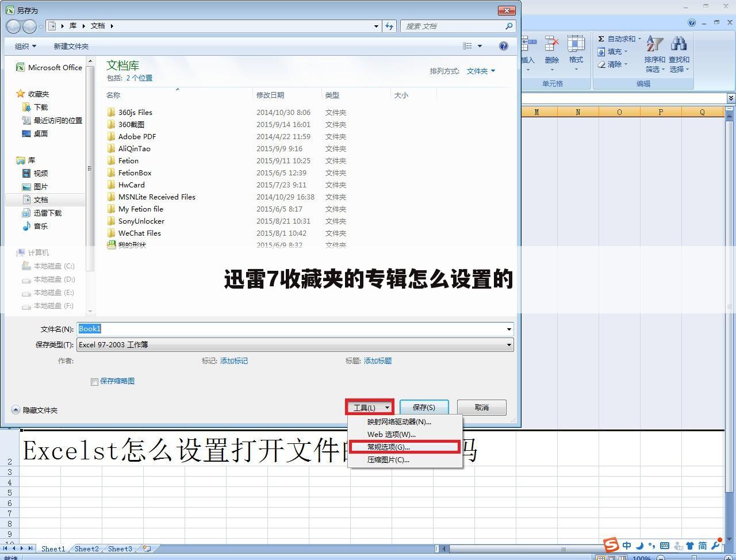
Task: Click the 排序和筛选 icon in Excel
Action: (654, 44)
